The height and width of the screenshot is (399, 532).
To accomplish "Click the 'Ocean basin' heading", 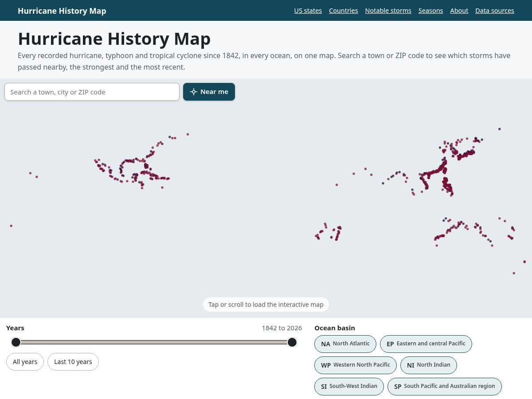I will point(335,328).
